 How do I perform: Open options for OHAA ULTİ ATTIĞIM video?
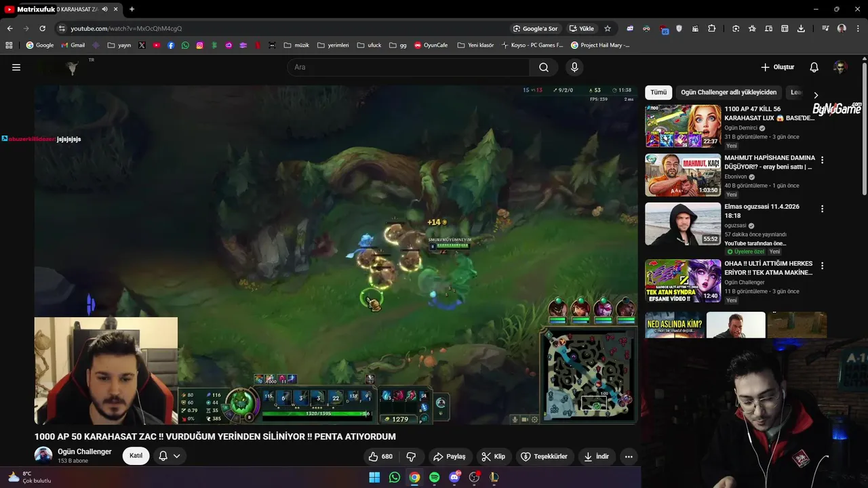click(822, 266)
